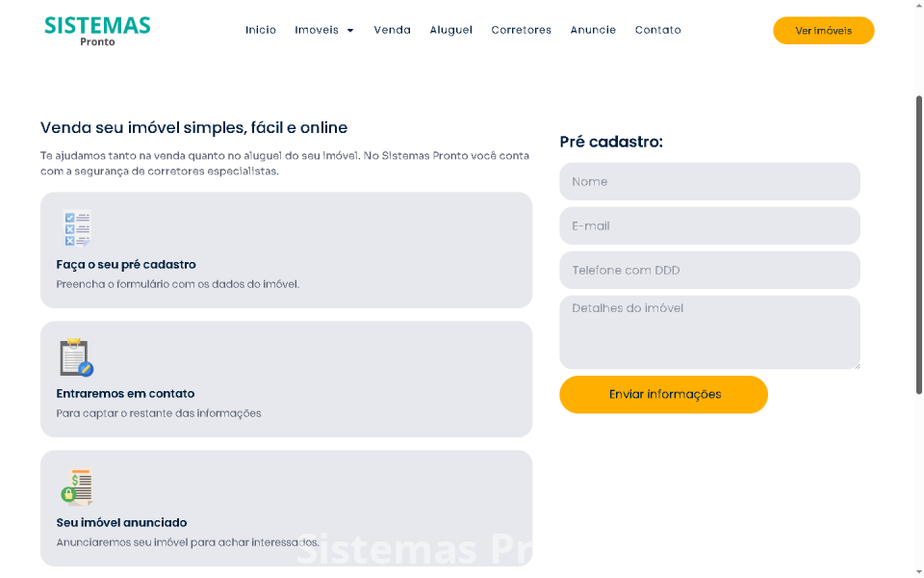
Task: Open the Inicio menu item
Action: [x=260, y=30]
